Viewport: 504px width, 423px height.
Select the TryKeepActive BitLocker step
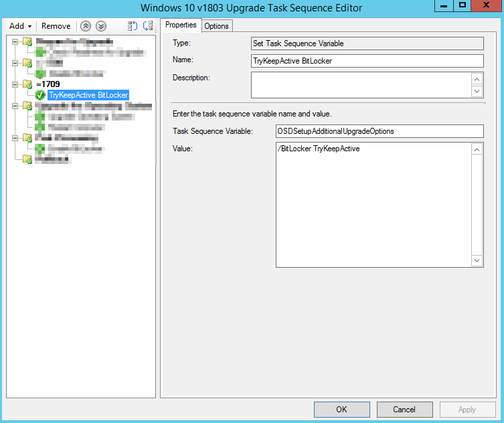point(88,95)
